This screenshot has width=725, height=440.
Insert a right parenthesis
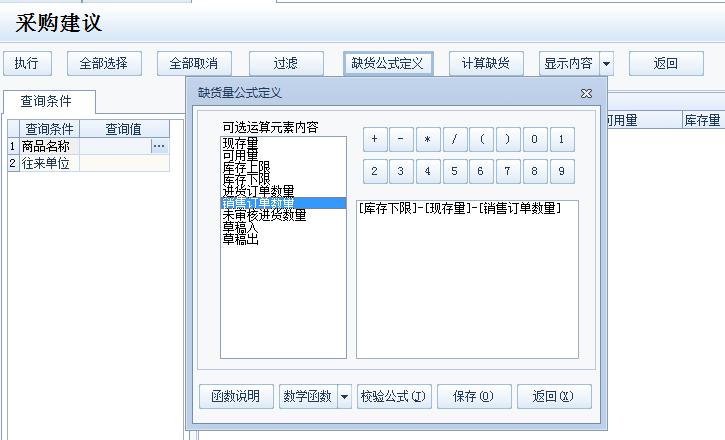pos(508,140)
